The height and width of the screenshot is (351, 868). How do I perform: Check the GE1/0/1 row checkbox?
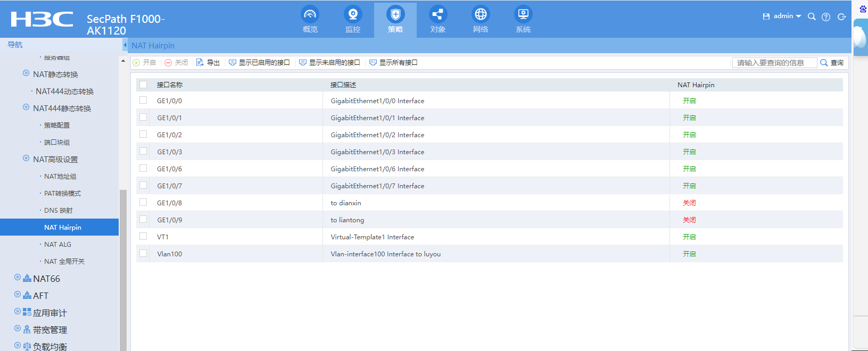coord(143,117)
